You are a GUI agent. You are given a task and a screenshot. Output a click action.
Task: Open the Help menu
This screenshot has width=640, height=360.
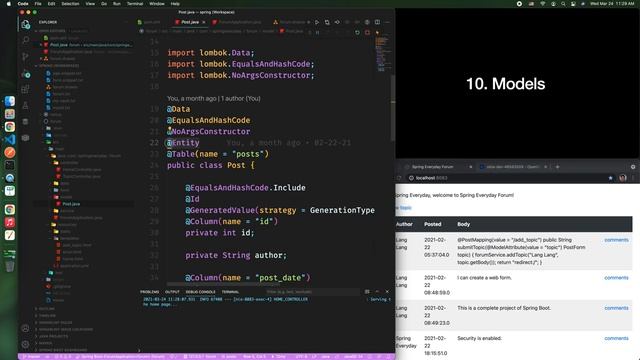pos(175,4)
